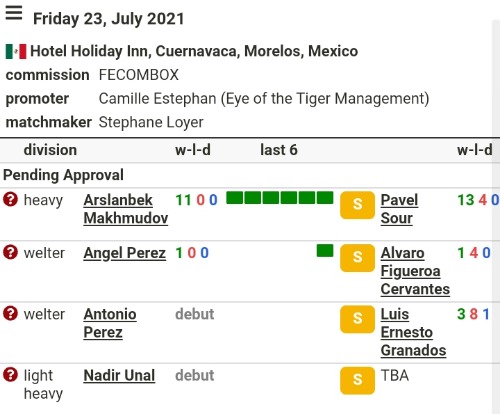Click the yellow S badge next to TBA
Image resolution: width=500 pixels, height=414 pixels.
[357, 380]
